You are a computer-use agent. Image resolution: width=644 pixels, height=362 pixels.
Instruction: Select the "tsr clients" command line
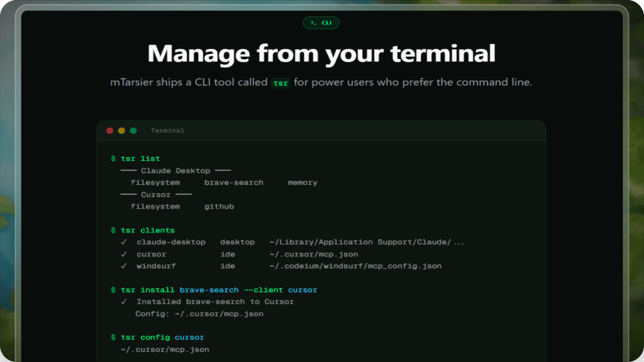click(143, 230)
